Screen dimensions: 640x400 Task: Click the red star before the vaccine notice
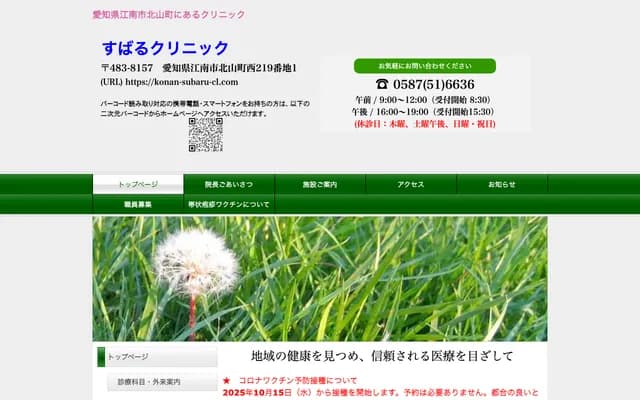227,381
